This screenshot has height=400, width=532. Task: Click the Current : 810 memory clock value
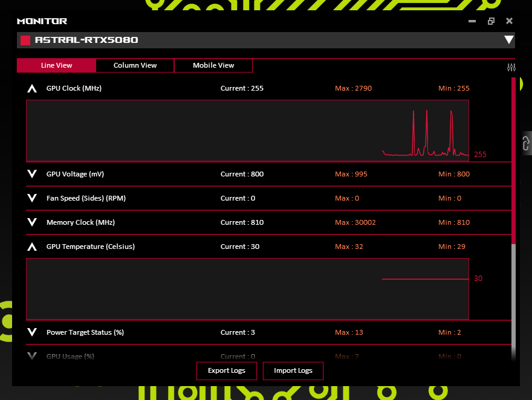pos(242,222)
